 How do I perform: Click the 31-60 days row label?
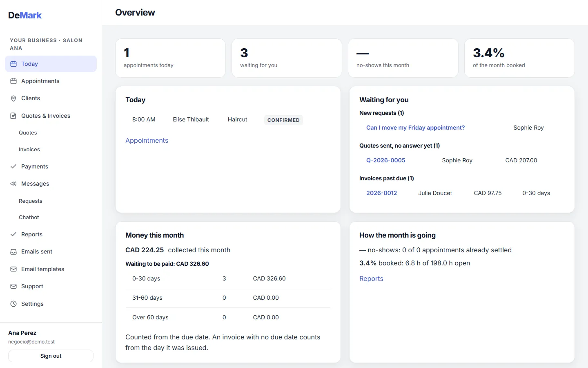(147, 298)
